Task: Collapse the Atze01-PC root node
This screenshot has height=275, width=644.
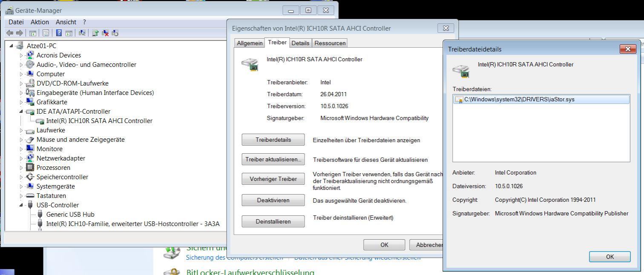Action: pos(11,46)
